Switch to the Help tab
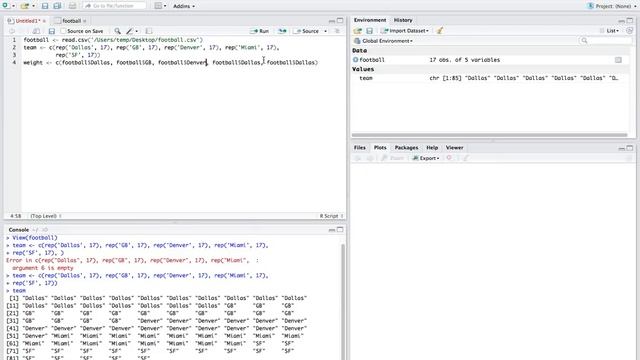 432,148
